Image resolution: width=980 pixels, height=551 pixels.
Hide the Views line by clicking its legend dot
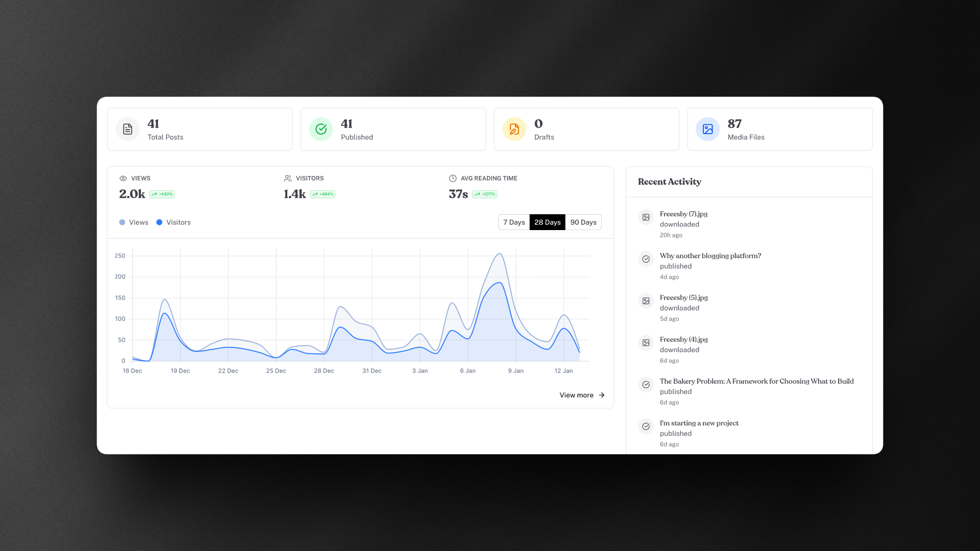121,222
